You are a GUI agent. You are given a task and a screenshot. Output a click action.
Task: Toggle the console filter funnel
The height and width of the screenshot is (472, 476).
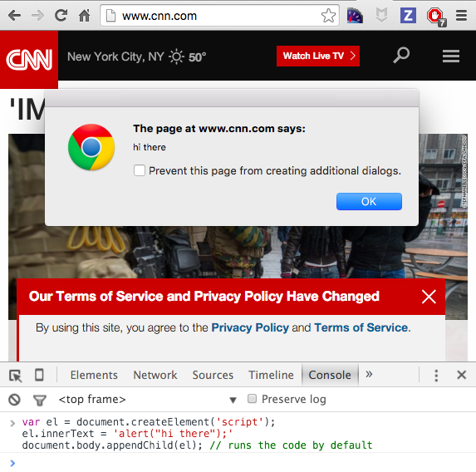(40, 401)
